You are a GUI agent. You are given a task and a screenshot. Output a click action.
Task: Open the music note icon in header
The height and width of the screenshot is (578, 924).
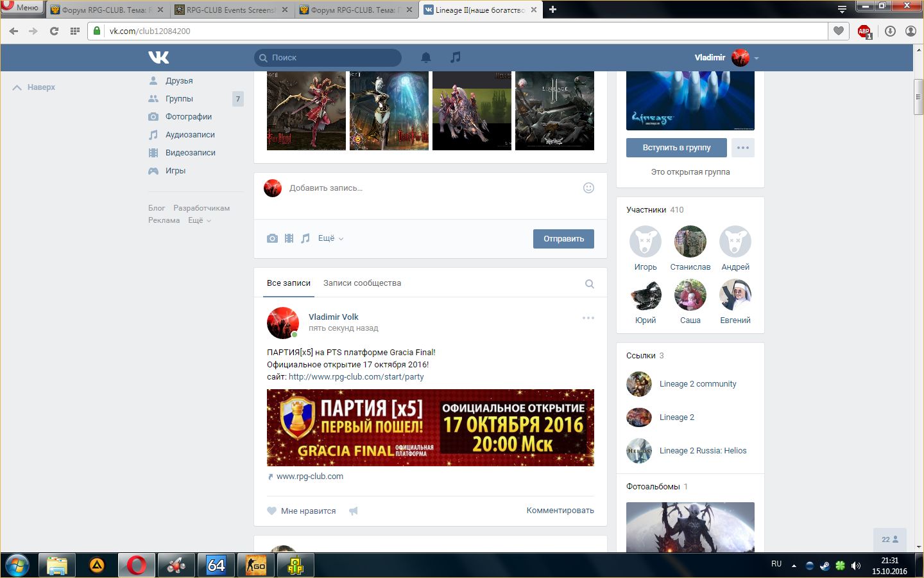(x=456, y=57)
